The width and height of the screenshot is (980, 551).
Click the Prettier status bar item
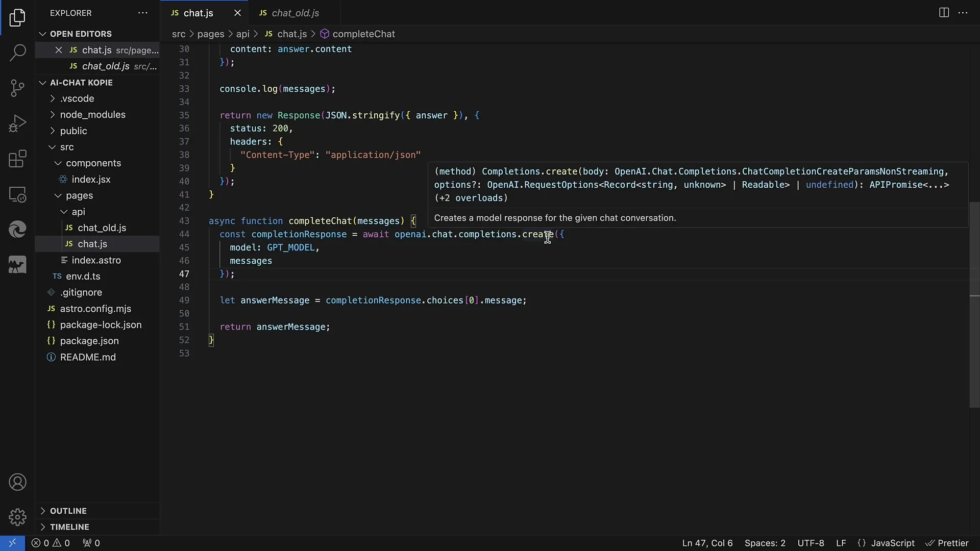[947, 543]
